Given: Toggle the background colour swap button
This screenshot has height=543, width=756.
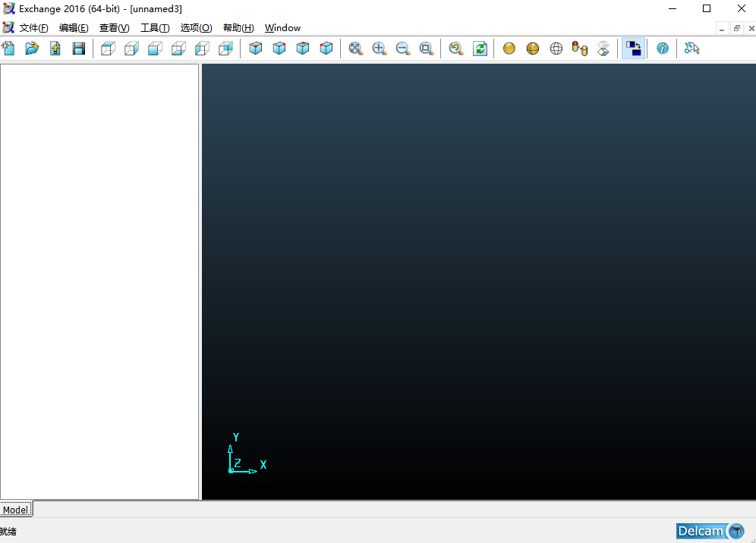Looking at the screenshot, I should pyautogui.click(x=633, y=49).
